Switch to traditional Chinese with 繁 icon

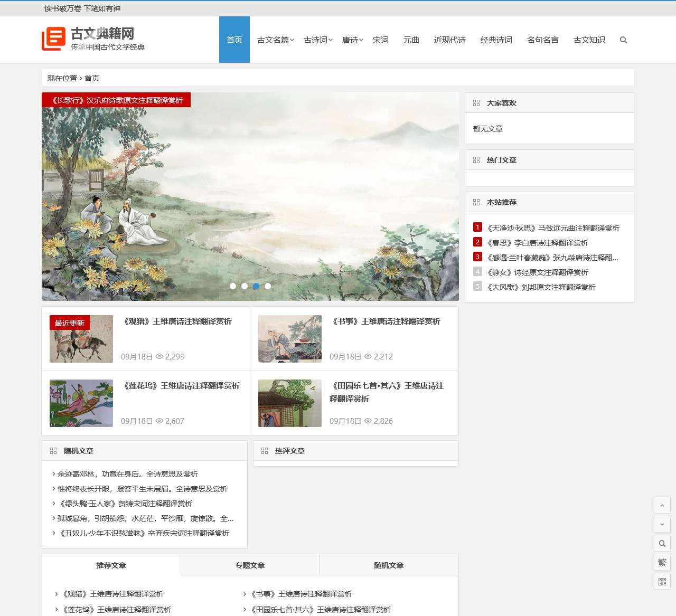(662, 562)
